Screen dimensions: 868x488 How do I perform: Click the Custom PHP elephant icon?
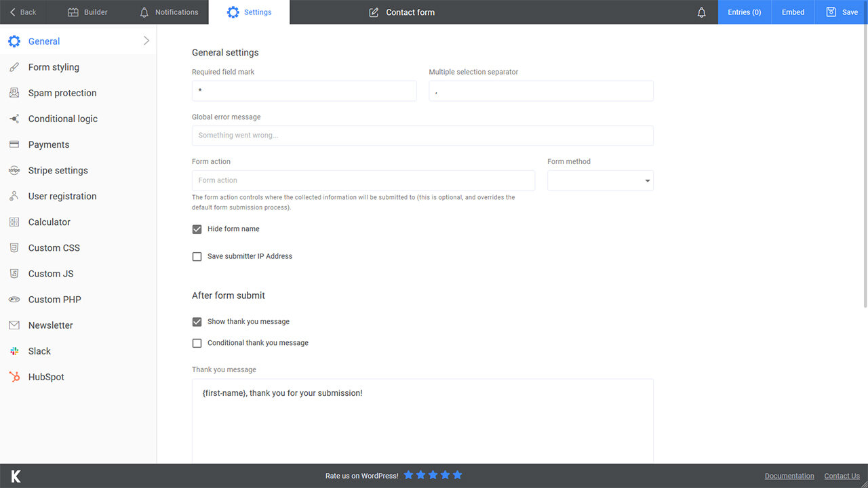pos(14,299)
